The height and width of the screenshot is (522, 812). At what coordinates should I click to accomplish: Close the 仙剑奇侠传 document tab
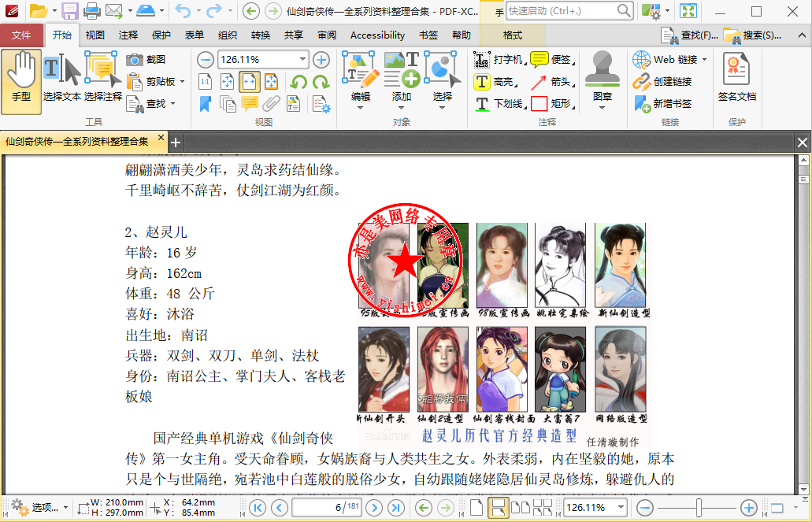point(161,138)
